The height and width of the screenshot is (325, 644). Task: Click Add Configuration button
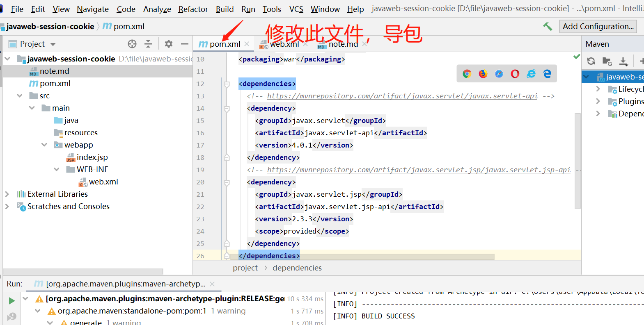598,26
